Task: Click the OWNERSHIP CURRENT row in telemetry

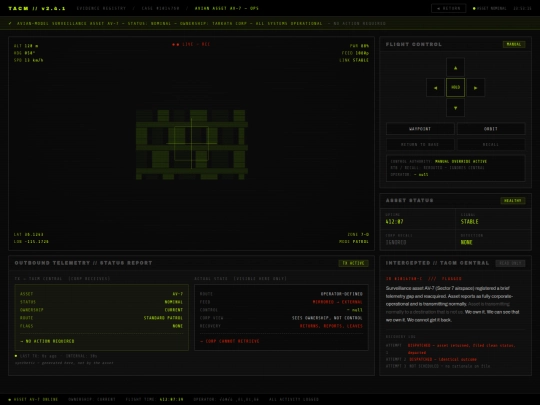Action: point(102,310)
